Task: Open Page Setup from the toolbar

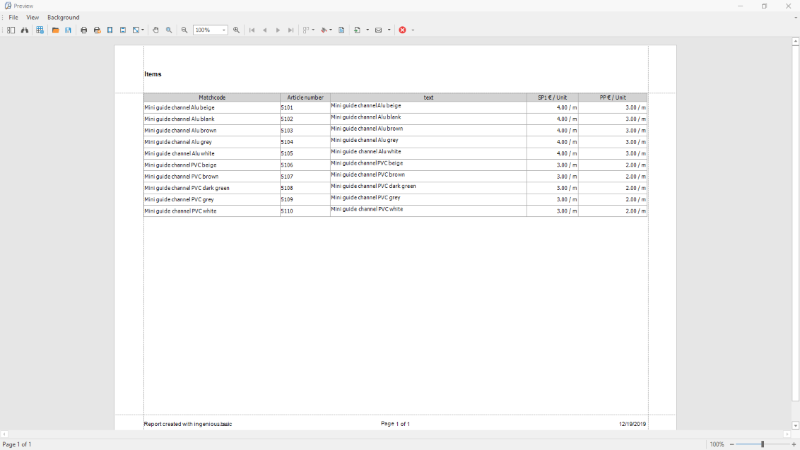Action: (110, 30)
